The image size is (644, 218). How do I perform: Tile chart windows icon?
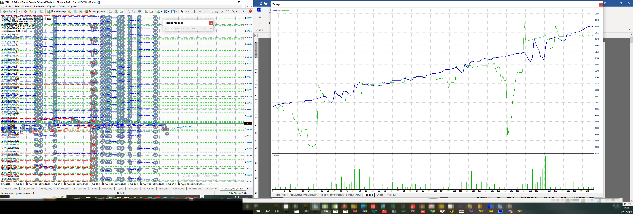pos(139,12)
